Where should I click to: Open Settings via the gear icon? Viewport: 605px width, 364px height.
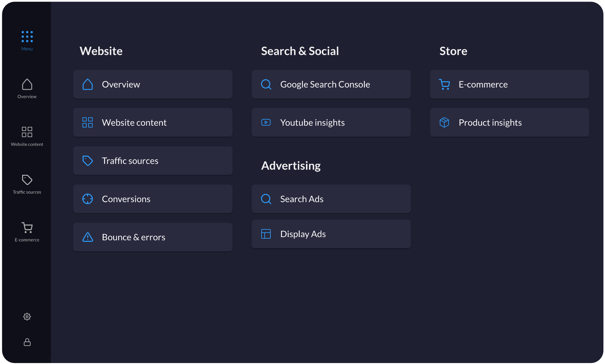coord(27,316)
